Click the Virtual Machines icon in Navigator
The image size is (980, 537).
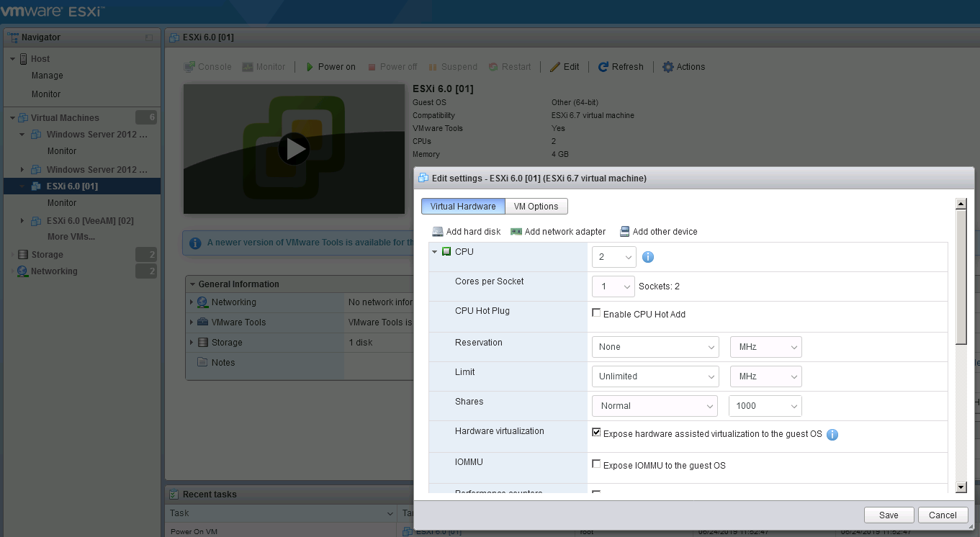tap(23, 118)
